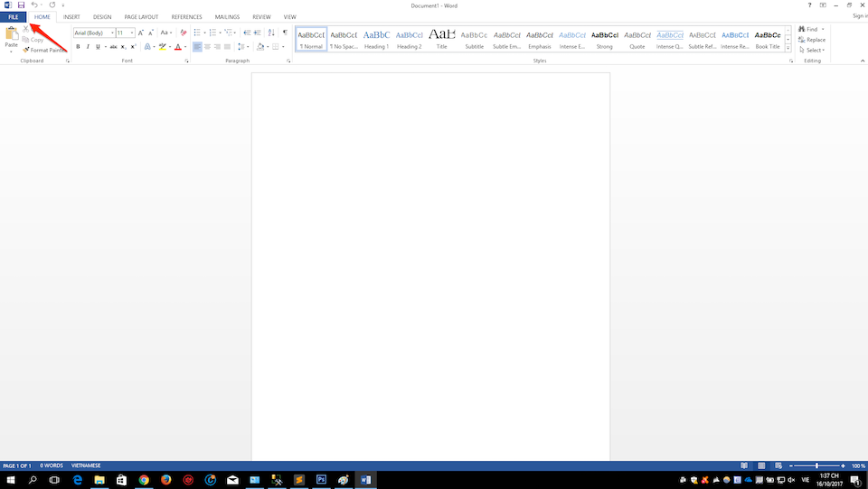868x489 pixels.
Task: Apply Title style
Action: click(442, 39)
